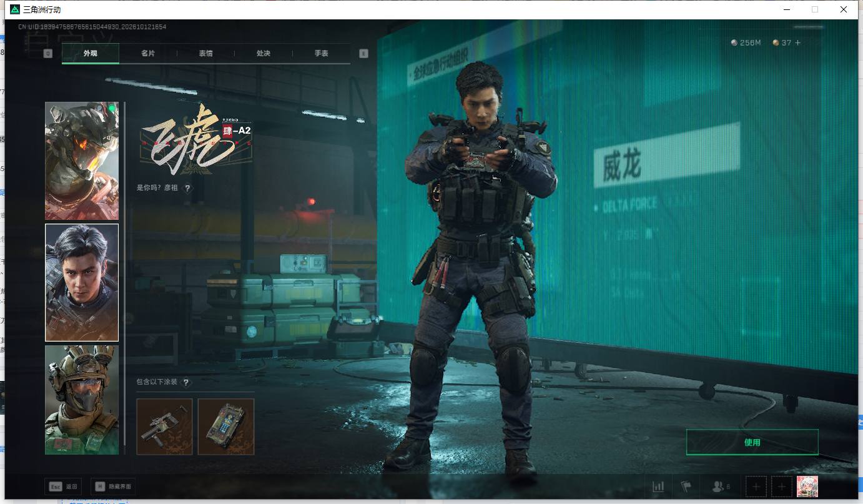
Task: Open the 名片 tab
Action: coord(148,54)
